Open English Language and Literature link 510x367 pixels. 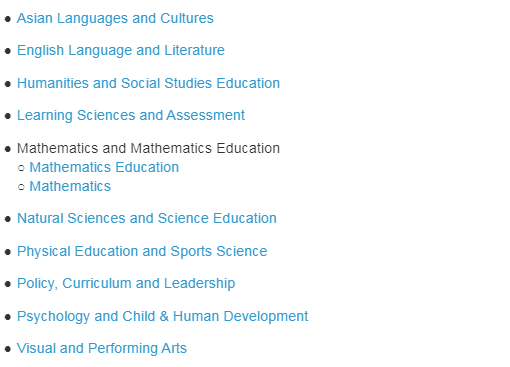coord(121,51)
